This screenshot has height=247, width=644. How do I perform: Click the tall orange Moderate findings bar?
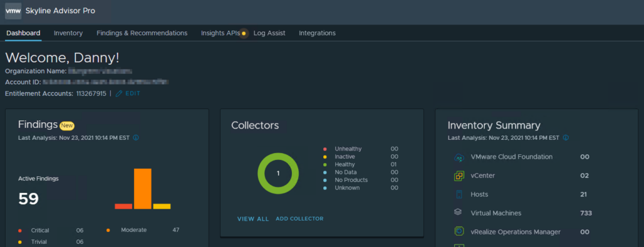click(143, 188)
